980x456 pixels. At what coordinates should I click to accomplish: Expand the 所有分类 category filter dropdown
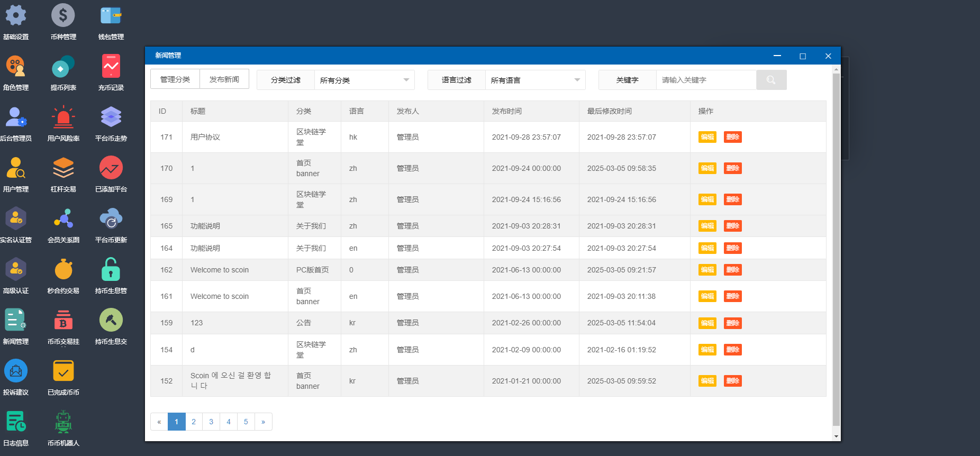click(x=364, y=80)
